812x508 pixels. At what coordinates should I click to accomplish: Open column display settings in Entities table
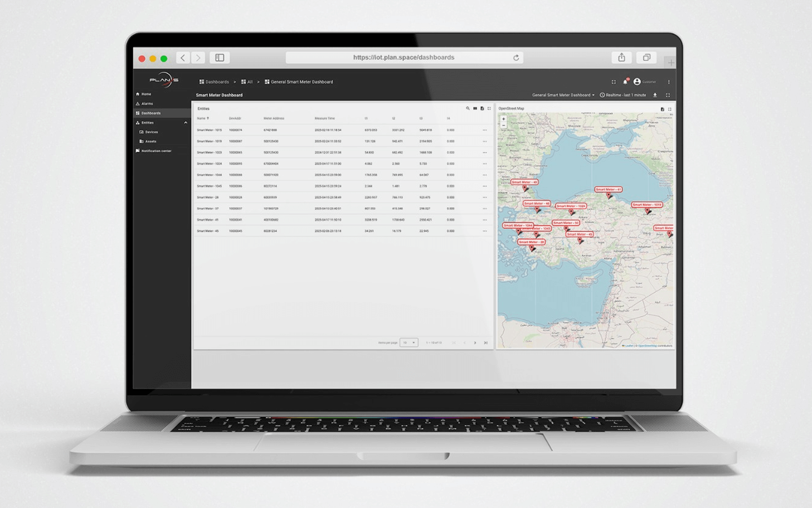(475, 108)
